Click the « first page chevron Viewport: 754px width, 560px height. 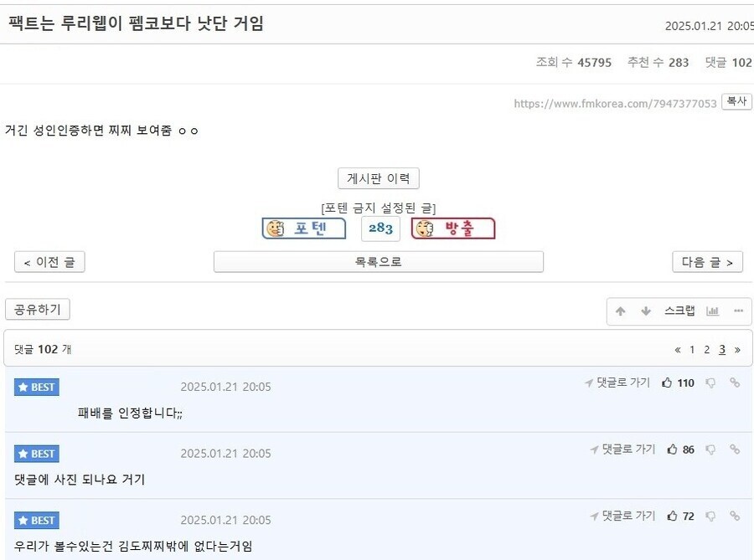[x=678, y=350]
